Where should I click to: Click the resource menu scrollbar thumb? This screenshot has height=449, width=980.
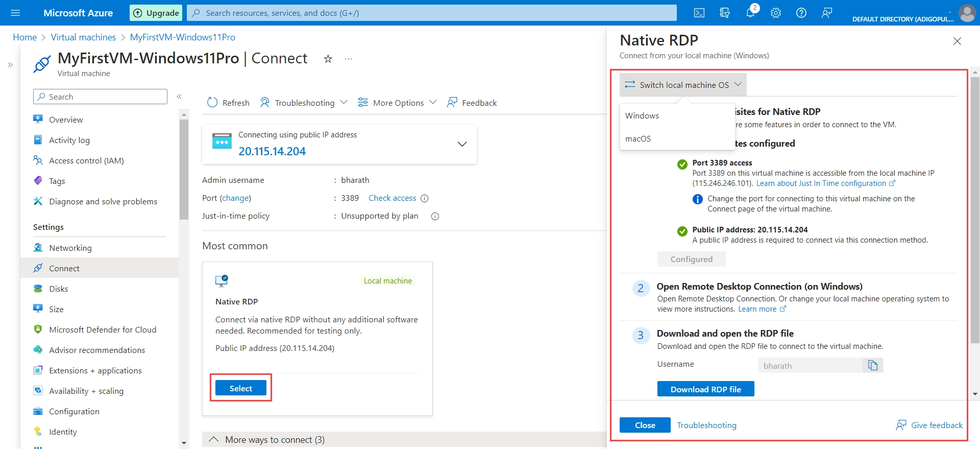(184, 169)
